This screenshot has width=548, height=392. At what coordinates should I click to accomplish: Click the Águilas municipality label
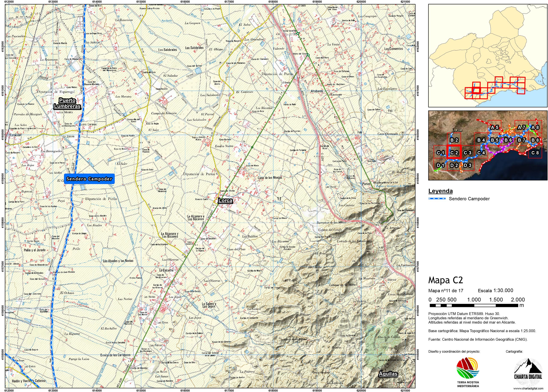point(388,374)
